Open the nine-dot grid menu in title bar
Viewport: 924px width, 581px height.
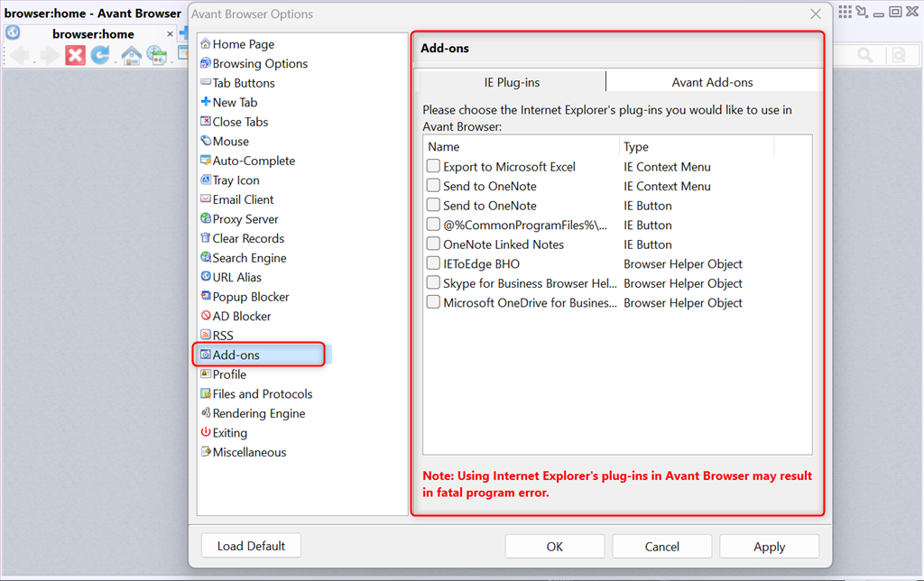(845, 12)
